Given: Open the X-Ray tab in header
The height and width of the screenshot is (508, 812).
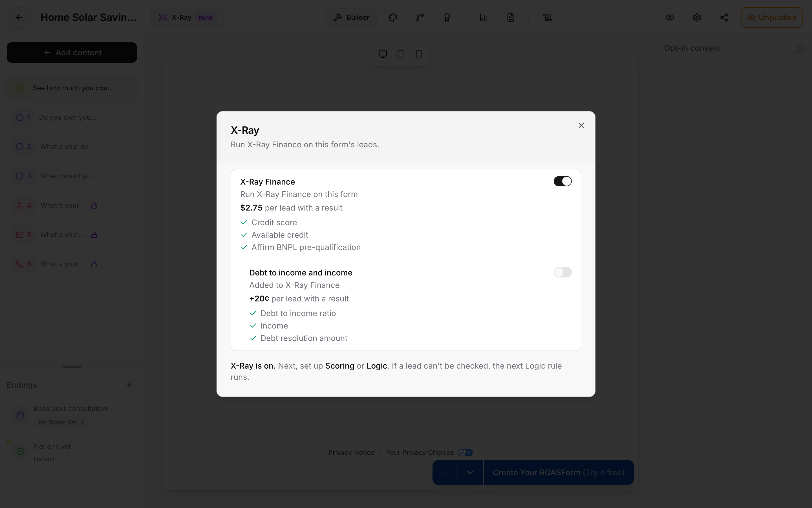Looking at the screenshot, I should point(187,17).
